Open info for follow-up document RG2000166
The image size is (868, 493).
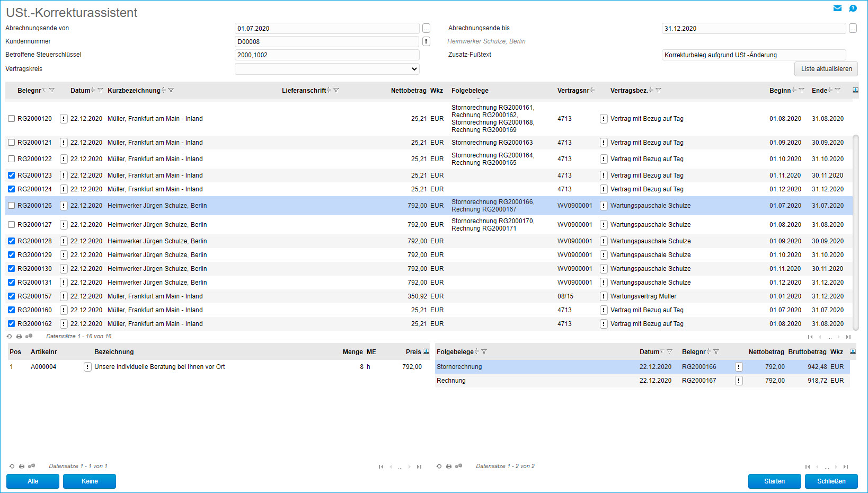click(x=739, y=367)
